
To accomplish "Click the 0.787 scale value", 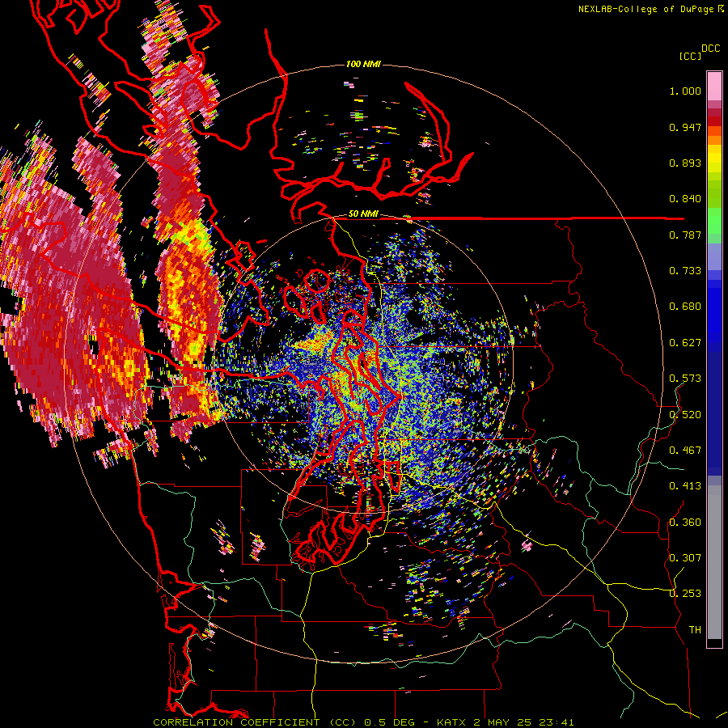I will pos(685,235).
